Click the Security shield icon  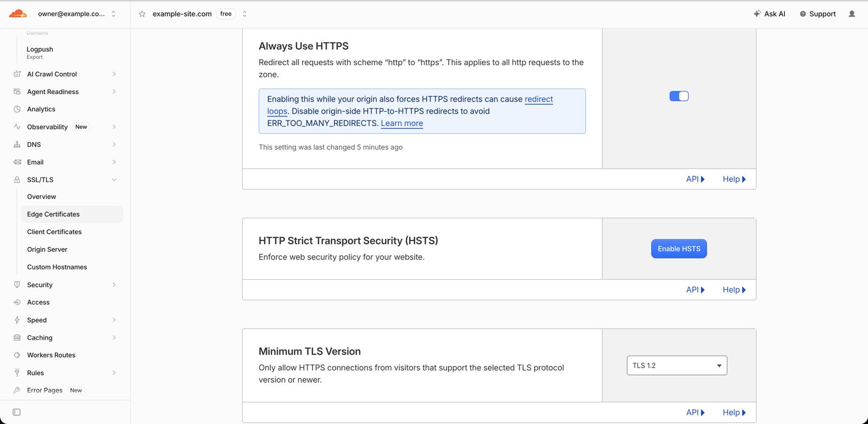tap(17, 284)
